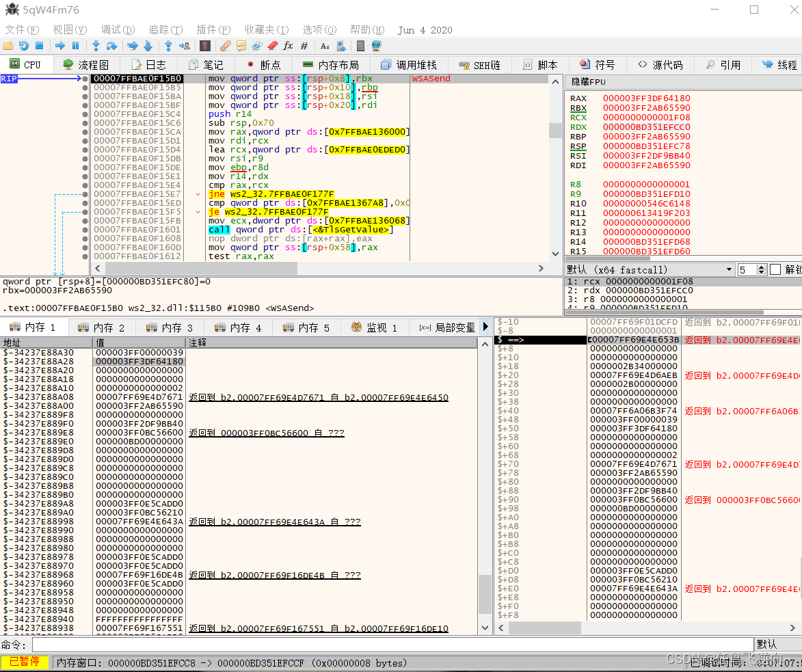Click the blue run arrow icon
802x672 pixels.
click(x=60, y=46)
